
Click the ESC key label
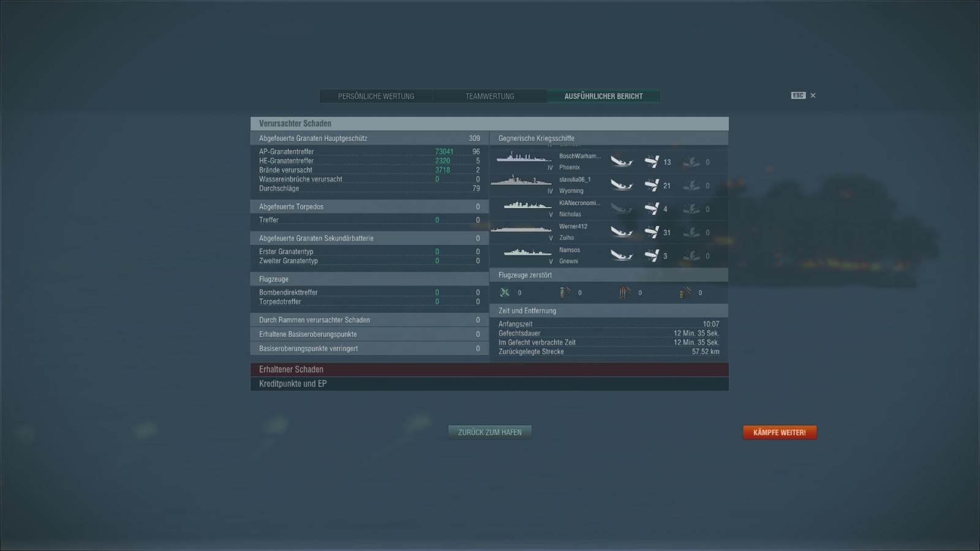pyautogui.click(x=798, y=96)
